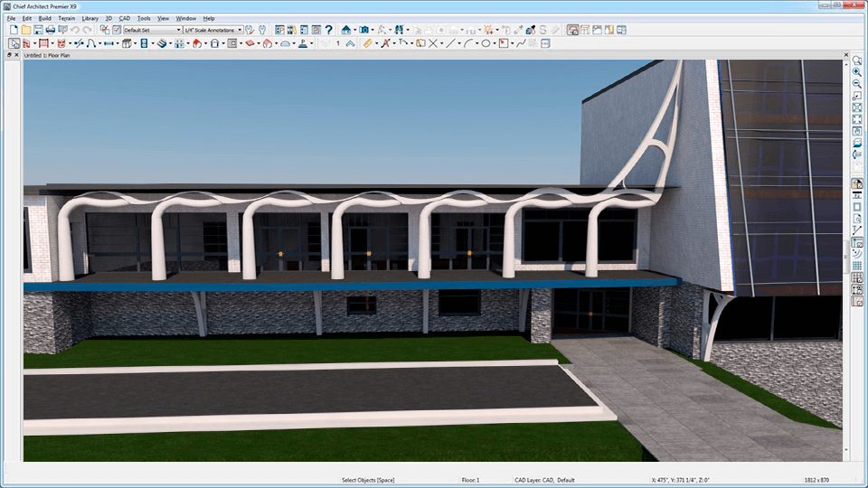Click the house 3D view icon
Viewport: 868px width, 488px height.
346,30
